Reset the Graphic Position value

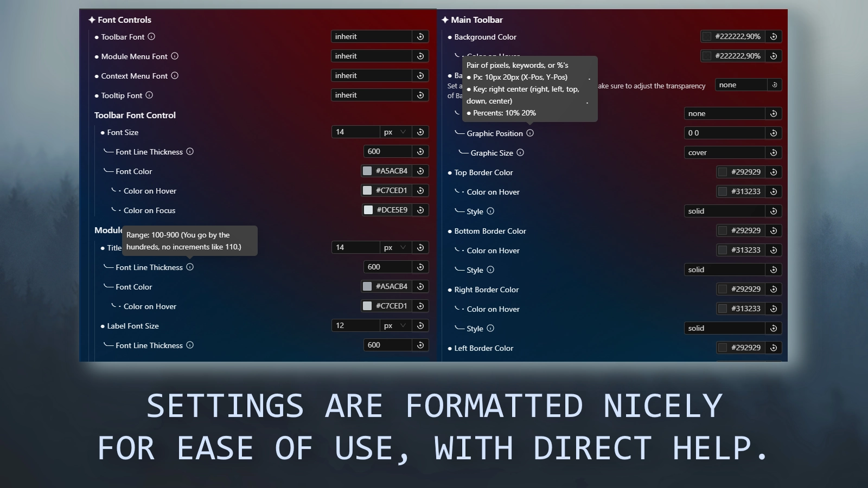click(x=774, y=133)
